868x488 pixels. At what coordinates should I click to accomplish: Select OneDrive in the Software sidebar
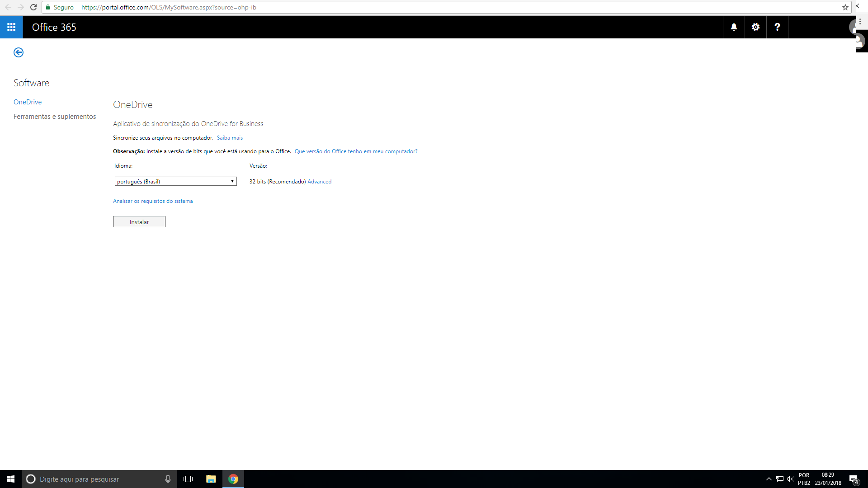28,102
